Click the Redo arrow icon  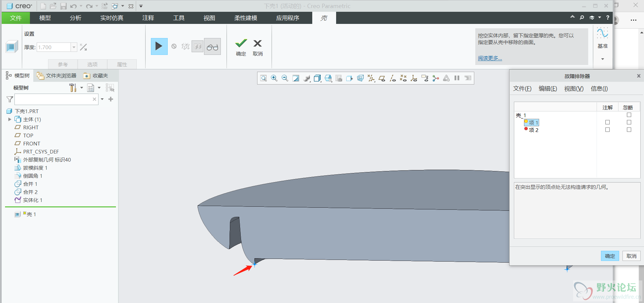coord(89,6)
